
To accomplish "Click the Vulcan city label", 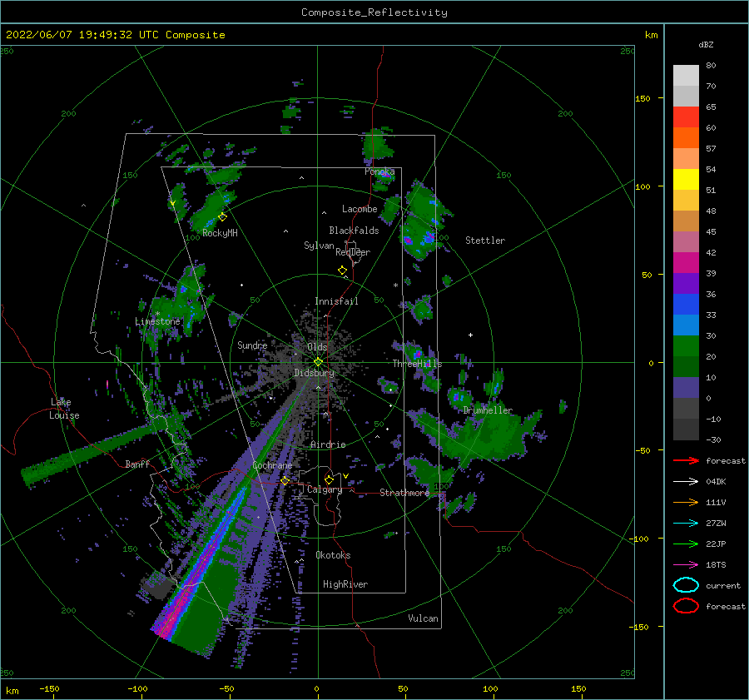I will [424, 618].
